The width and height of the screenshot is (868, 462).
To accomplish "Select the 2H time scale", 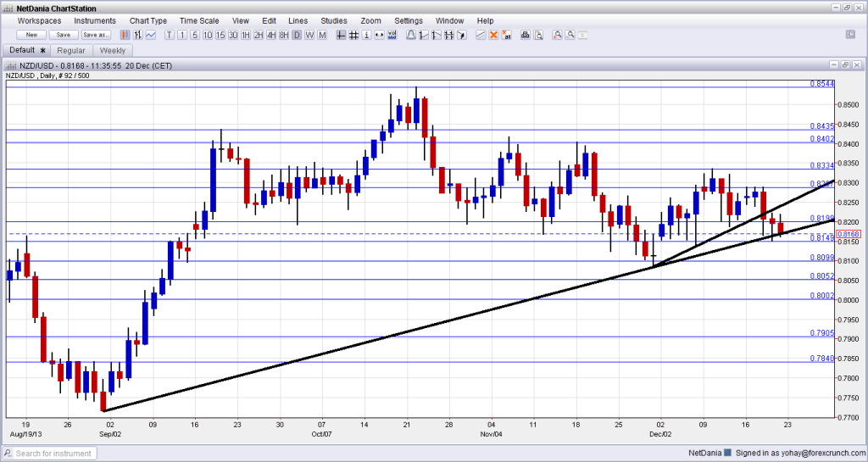I will click(259, 35).
